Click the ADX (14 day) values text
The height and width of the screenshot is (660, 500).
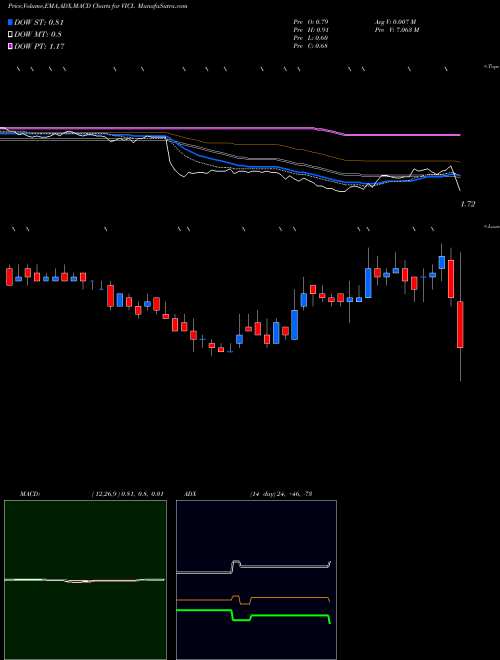pos(280,494)
